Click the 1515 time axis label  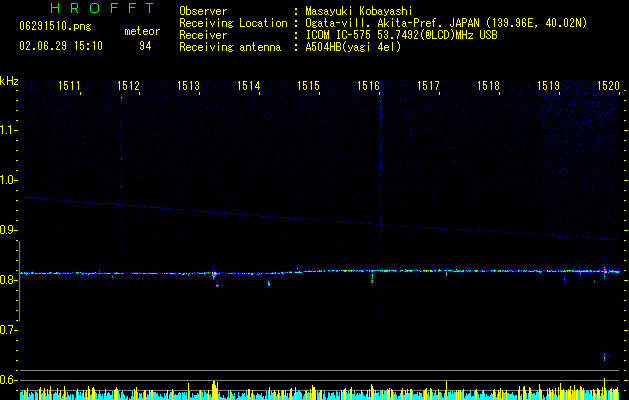pyautogui.click(x=308, y=85)
